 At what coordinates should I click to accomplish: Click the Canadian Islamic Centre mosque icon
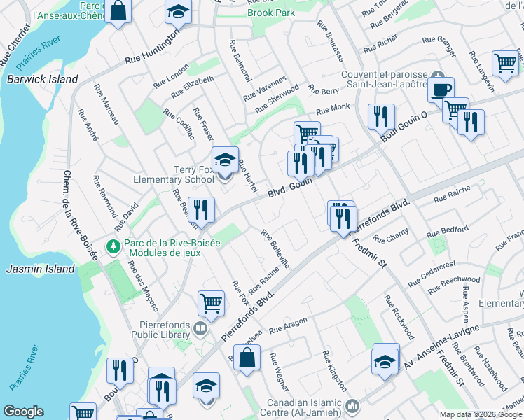(352, 406)
